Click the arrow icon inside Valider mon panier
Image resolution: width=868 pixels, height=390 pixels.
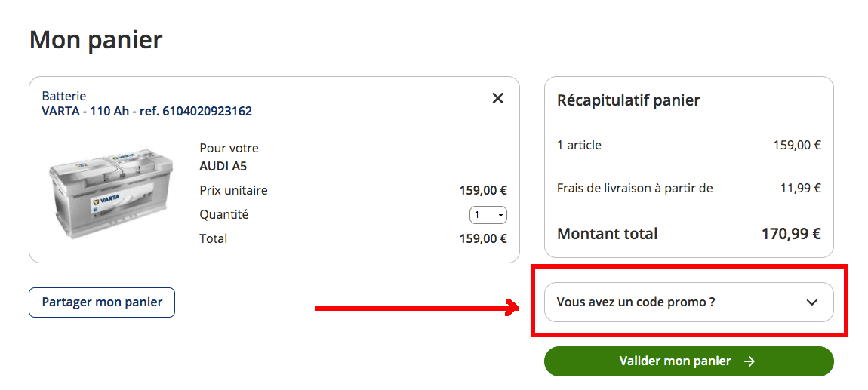749,361
